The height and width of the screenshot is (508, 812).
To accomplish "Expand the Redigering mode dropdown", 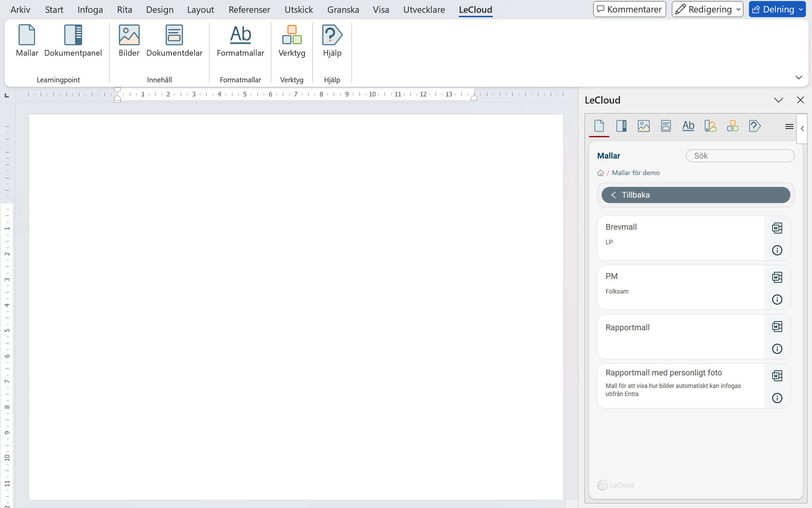I will (x=738, y=9).
